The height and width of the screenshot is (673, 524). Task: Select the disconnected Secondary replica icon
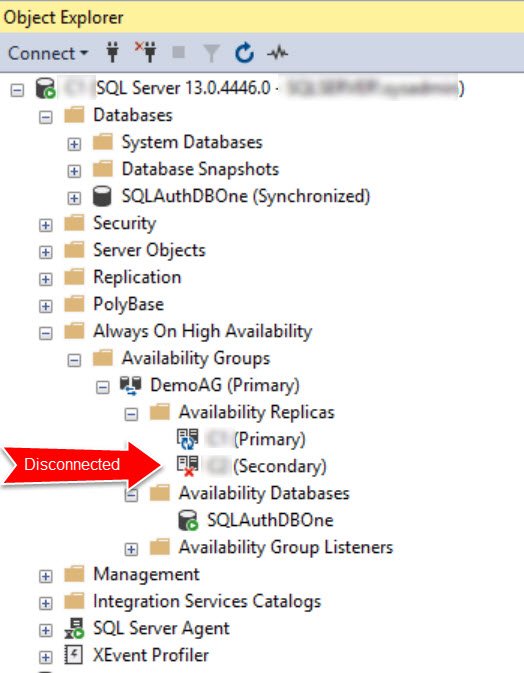[188, 466]
